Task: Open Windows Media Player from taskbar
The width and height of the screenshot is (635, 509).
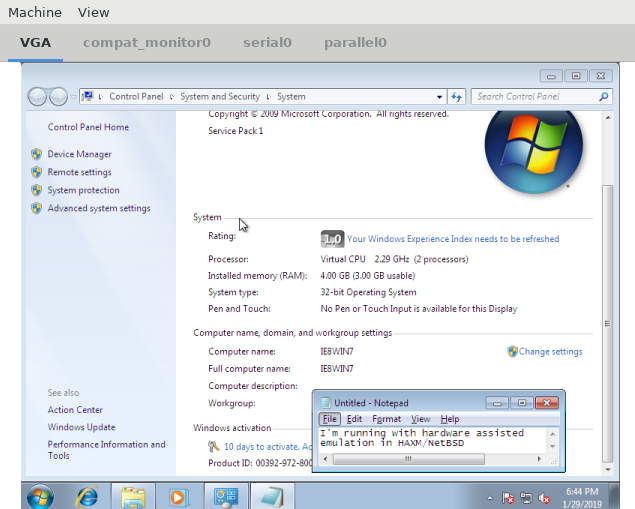Action: tap(178, 497)
